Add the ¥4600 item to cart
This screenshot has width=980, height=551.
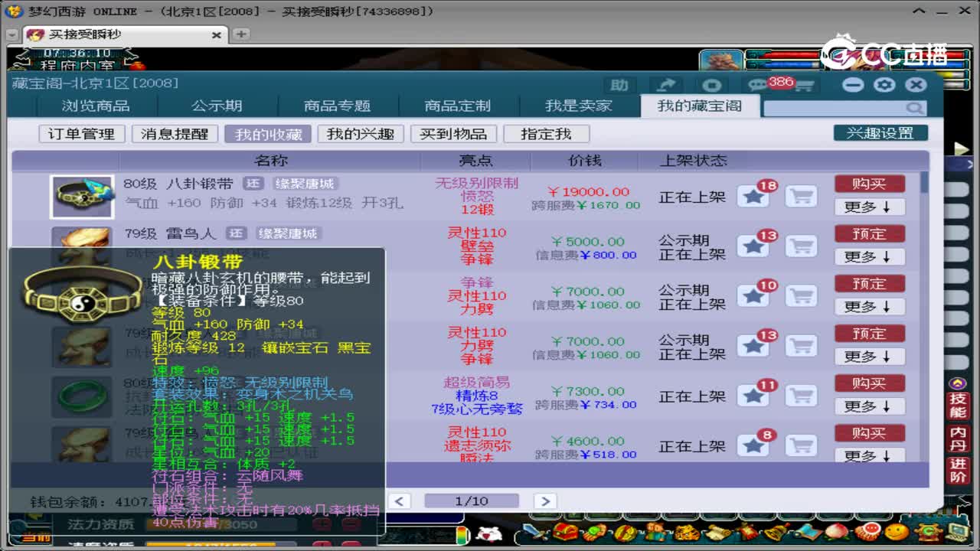[x=801, y=445]
